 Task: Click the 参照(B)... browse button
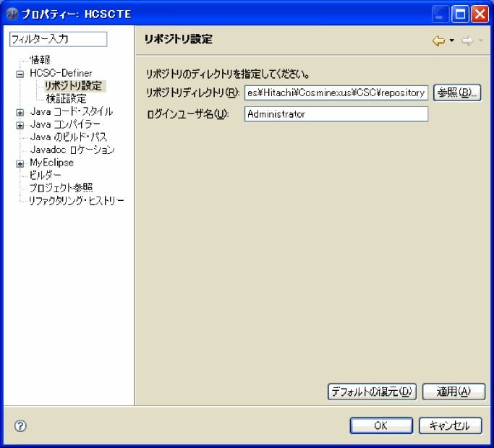coord(457,93)
